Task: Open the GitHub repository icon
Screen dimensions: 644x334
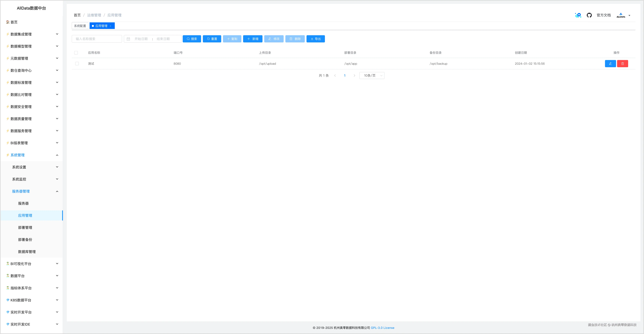Action: click(x=589, y=15)
